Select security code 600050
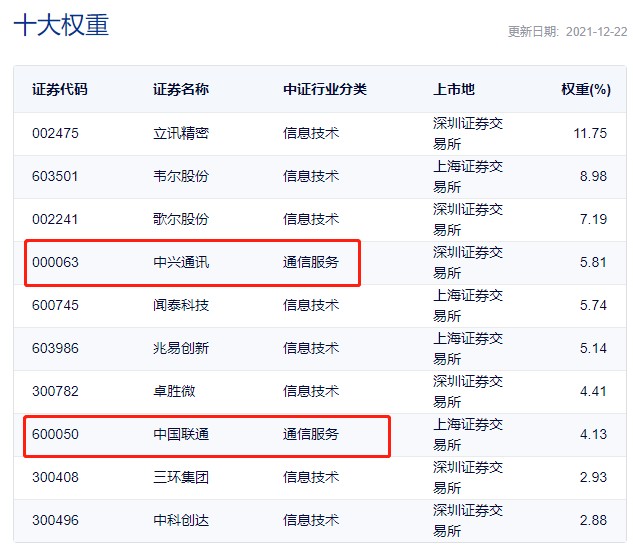The height and width of the screenshot is (547, 633). tap(55, 434)
